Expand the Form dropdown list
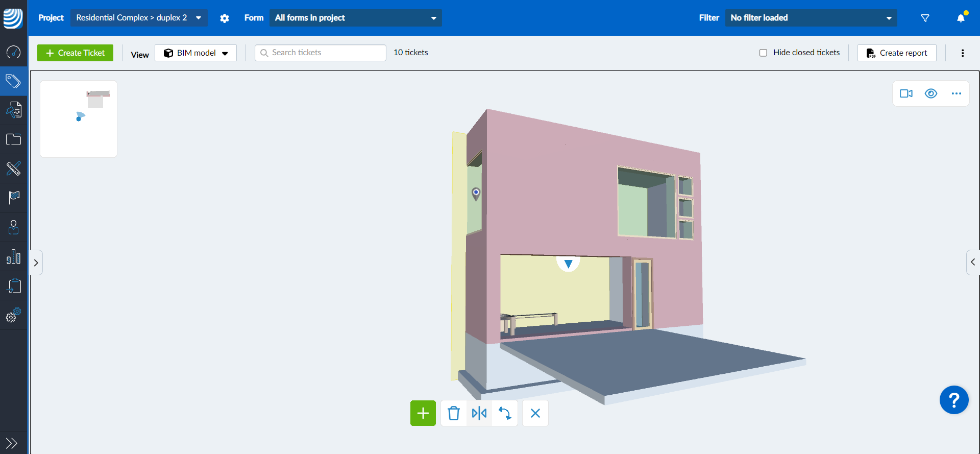This screenshot has width=980, height=454. (x=355, y=18)
